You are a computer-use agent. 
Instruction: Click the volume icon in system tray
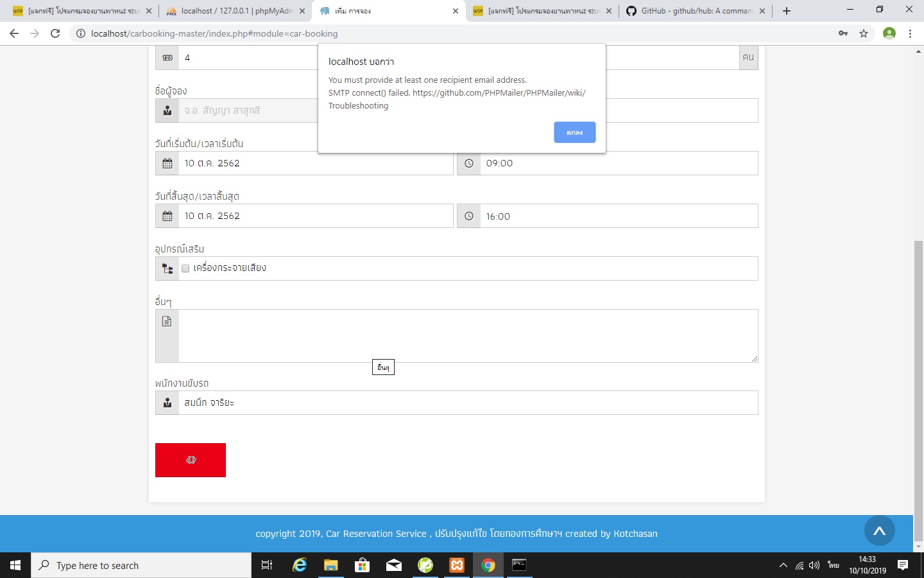coord(814,565)
